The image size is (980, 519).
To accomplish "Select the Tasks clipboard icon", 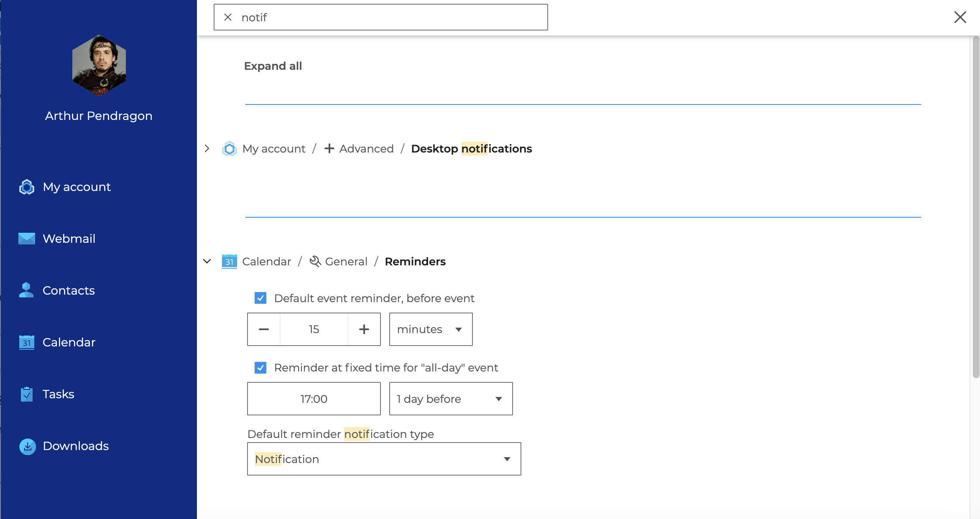I will coord(27,394).
